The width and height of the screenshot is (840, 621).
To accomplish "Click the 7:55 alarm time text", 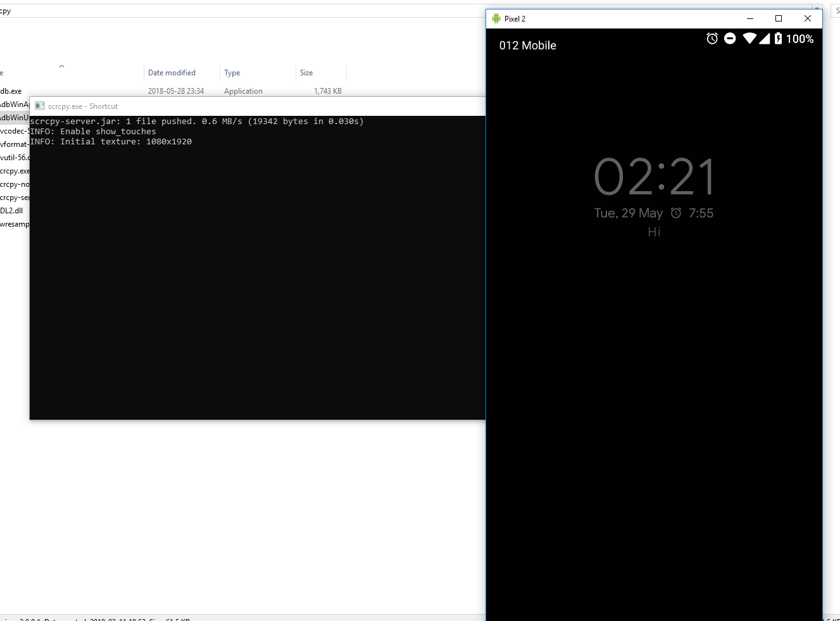I will (x=701, y=213).
